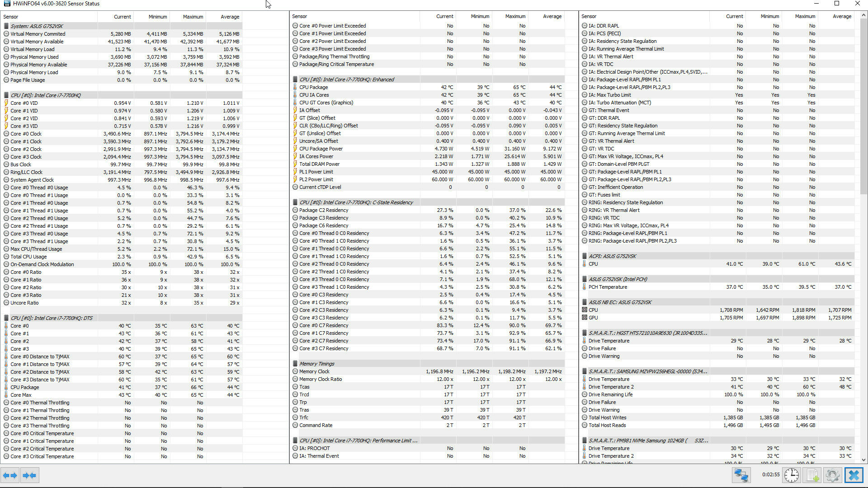Select the C-State Residency group header

click(428, 202)
